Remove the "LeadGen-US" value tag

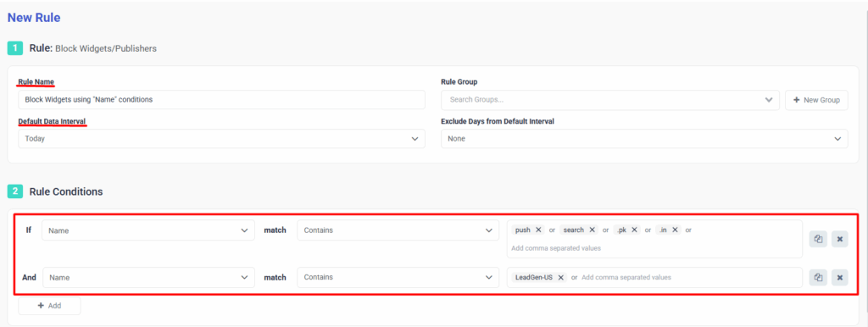point(561,277)
